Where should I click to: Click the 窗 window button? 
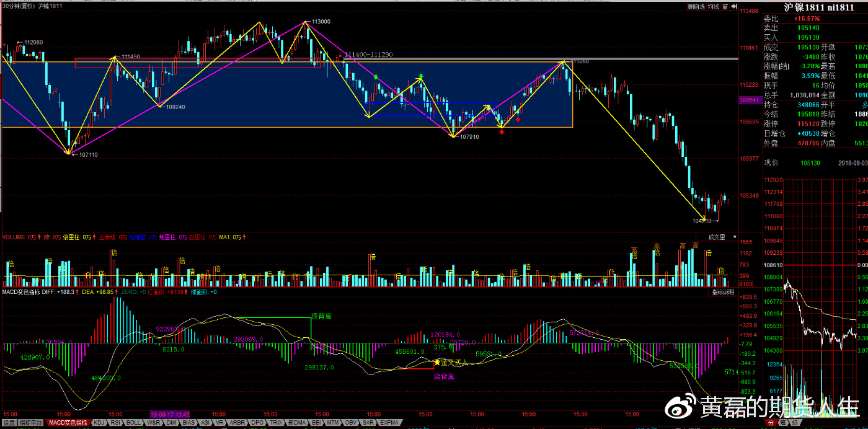click(x=725, y=6)
